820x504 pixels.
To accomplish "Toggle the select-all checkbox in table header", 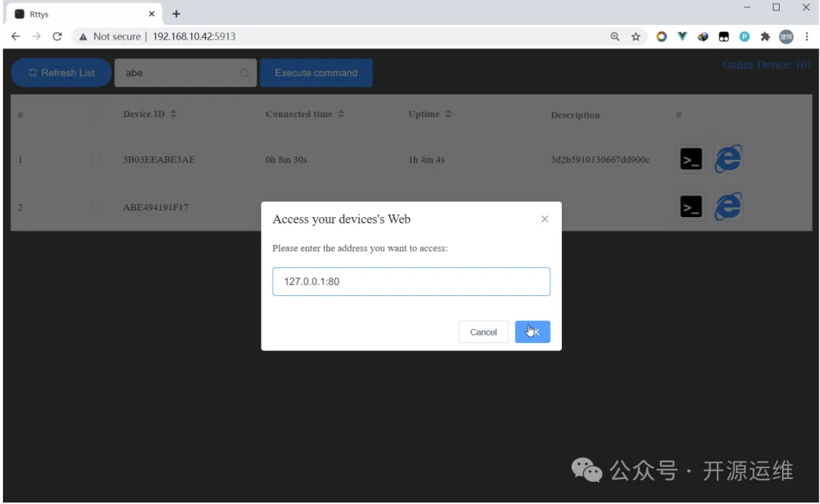I will pos(94,115).
